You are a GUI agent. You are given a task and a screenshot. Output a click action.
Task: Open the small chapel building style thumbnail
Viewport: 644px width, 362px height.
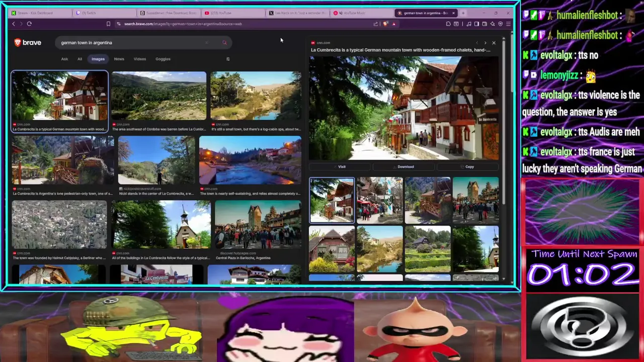coord(161,225)
